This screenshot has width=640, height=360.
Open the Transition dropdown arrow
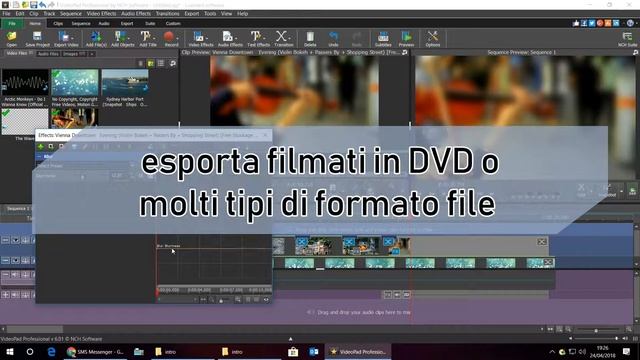click(x=290, y=38)
